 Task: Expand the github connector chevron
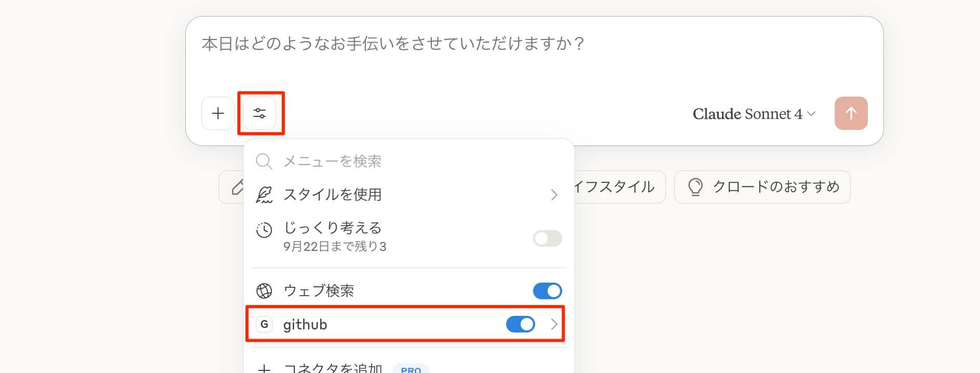coord(554,325)
